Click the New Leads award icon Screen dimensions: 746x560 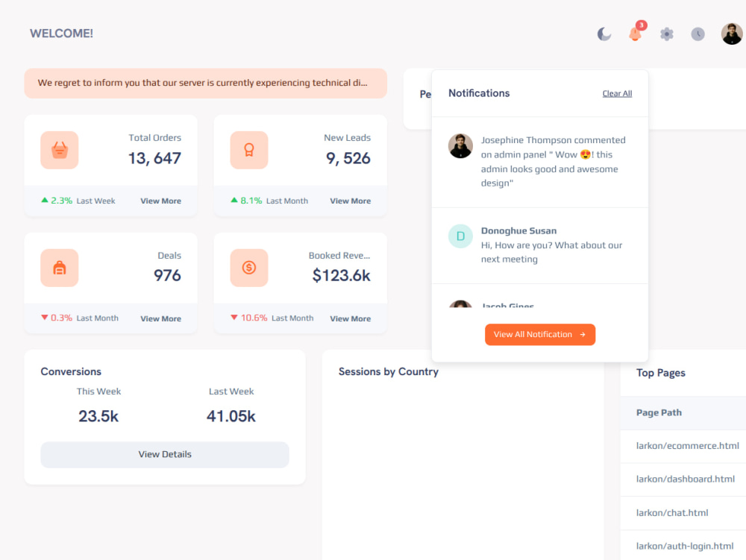pos(249,150)
